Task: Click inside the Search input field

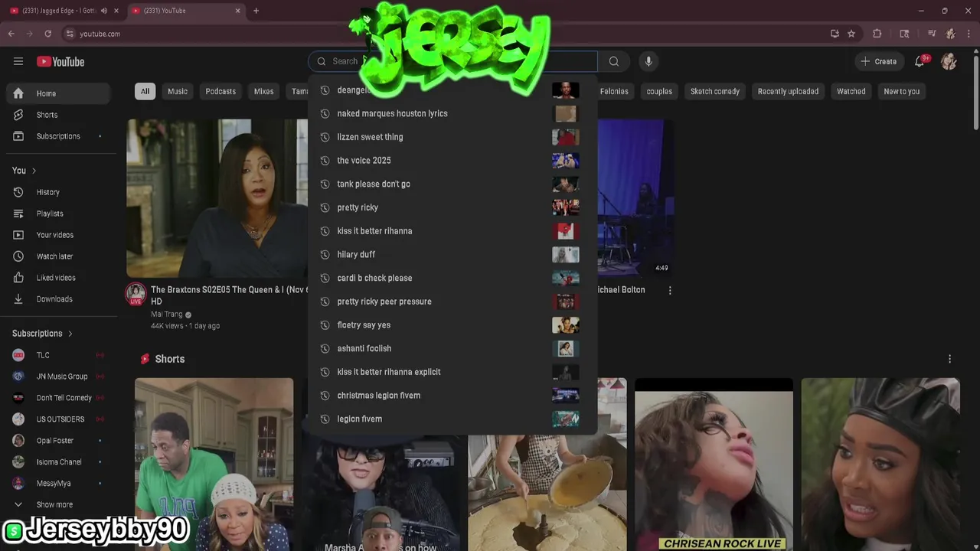Action: click(453, 61)
